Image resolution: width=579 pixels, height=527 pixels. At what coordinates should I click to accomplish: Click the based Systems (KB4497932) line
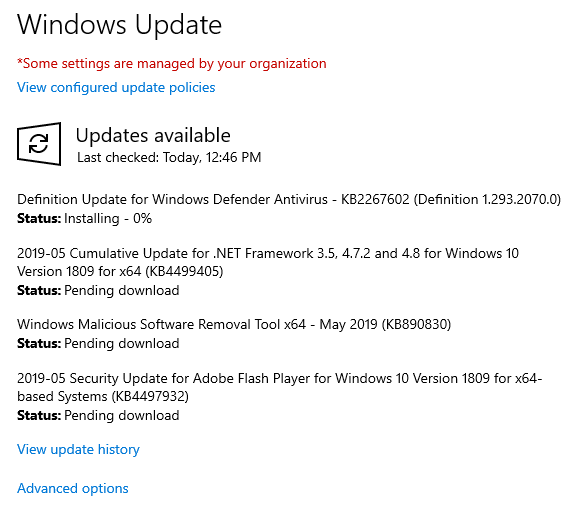103,396
